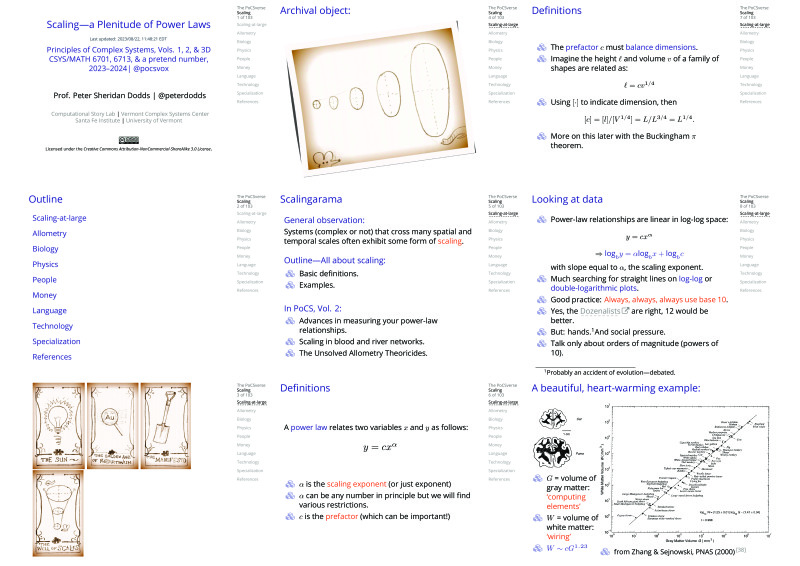Click the Wheel of Scales tarot card
This screenshot has width=800, height=566.
pos(59,513)
